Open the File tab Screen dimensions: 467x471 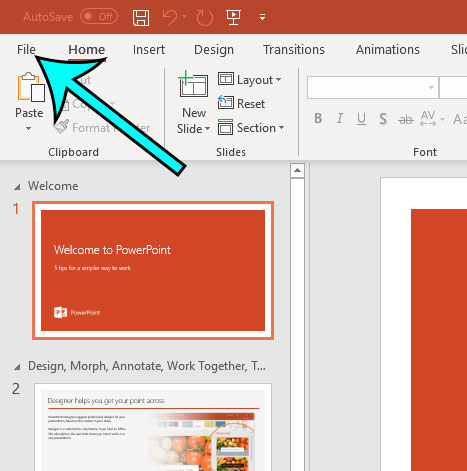[26, 49]
